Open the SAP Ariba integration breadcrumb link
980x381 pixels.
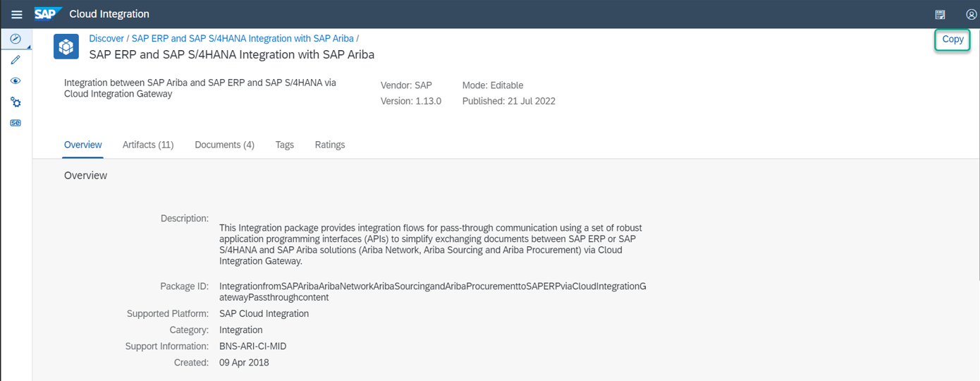point(243,38)
